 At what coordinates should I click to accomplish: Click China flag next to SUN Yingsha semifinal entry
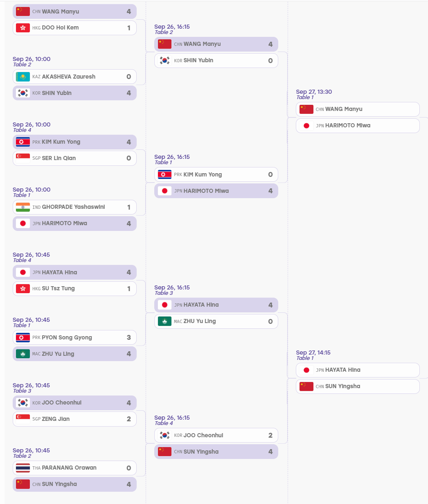[x=306, y=386]
